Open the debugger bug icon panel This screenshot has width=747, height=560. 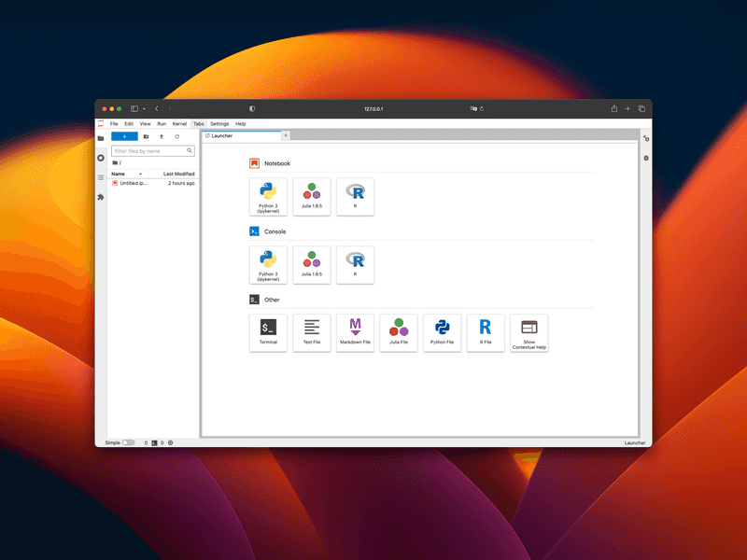(645, 159)
